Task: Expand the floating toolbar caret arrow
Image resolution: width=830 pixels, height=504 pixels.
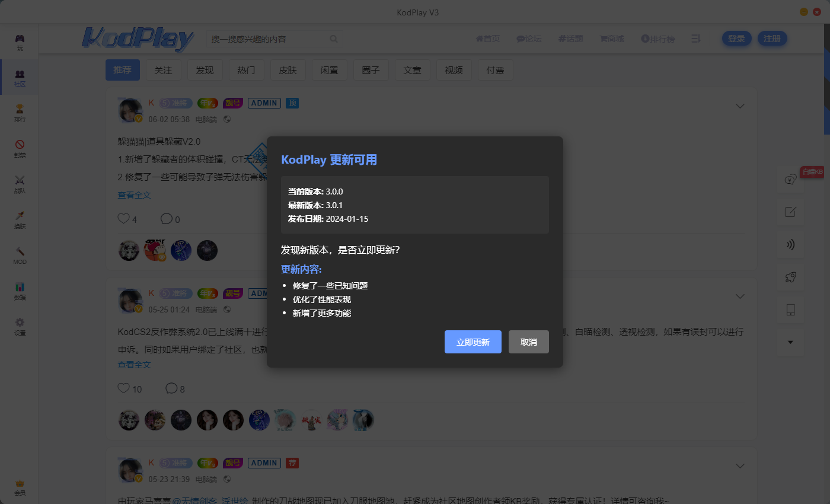Action: pos(790,342)
